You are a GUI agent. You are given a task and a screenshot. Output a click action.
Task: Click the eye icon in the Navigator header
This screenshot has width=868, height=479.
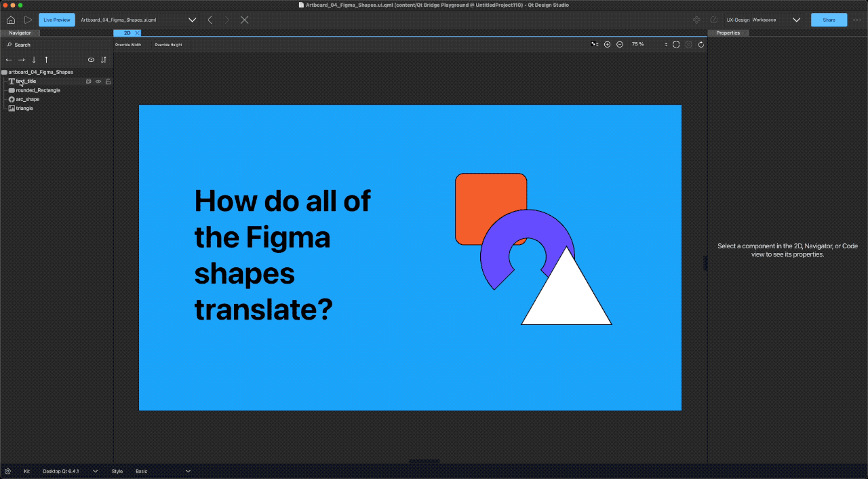(x=91, y=60)
